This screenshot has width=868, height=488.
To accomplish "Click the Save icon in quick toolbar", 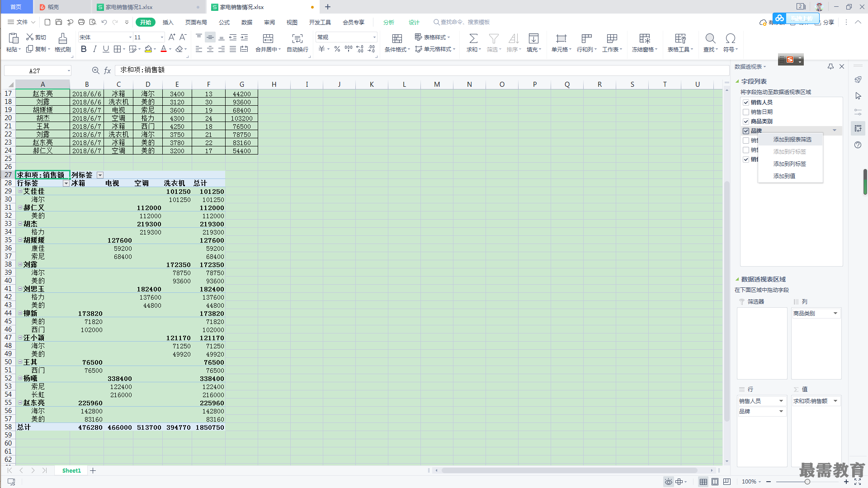I will 59,22.
